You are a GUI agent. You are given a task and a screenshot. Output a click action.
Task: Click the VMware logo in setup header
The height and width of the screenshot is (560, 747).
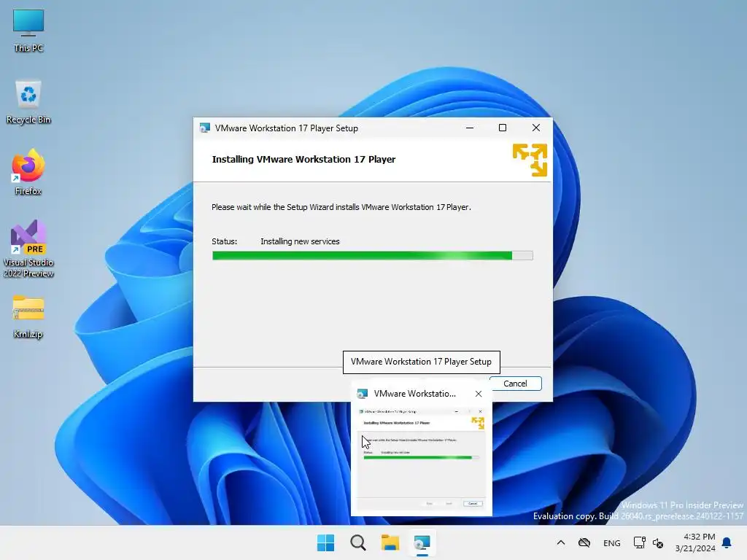[530, 160]
